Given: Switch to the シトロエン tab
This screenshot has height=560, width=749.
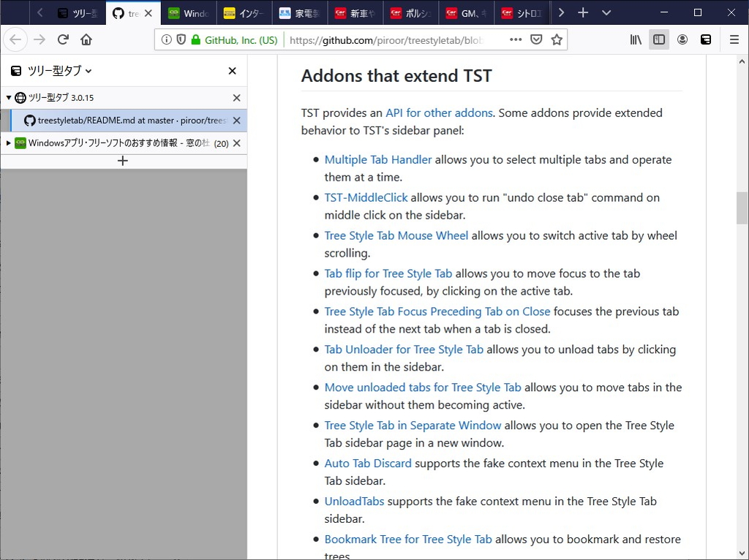Looking at the screenshot, I should (521, 13).
